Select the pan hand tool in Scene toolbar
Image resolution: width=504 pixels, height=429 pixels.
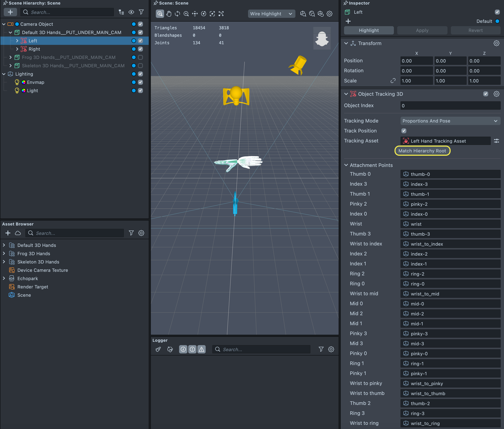click(x=168, y=14)
